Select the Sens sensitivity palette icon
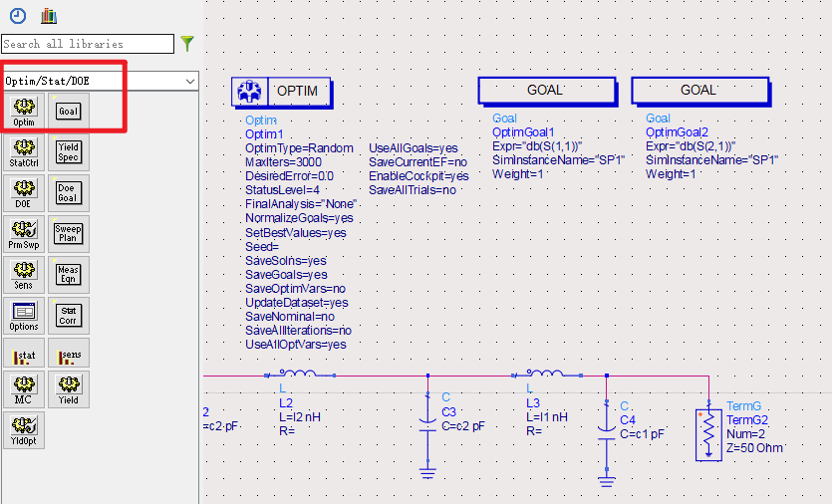The image size is (832, 504). click(x=24, y=275)
